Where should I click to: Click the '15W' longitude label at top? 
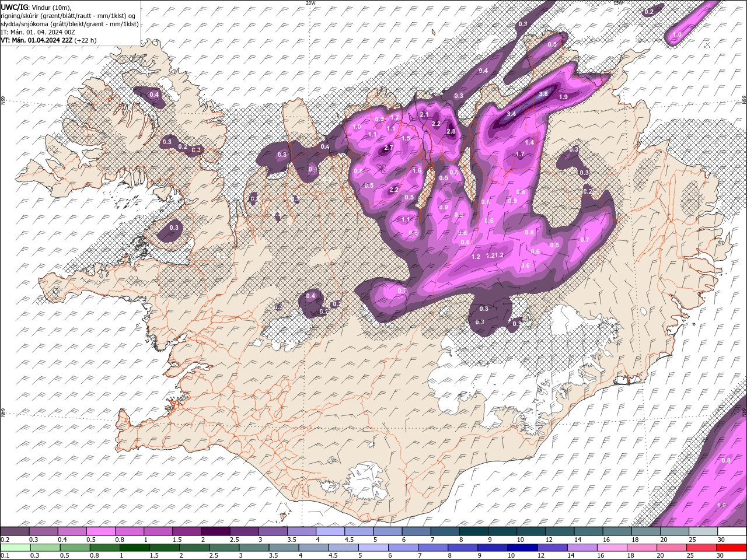[618, 3]
